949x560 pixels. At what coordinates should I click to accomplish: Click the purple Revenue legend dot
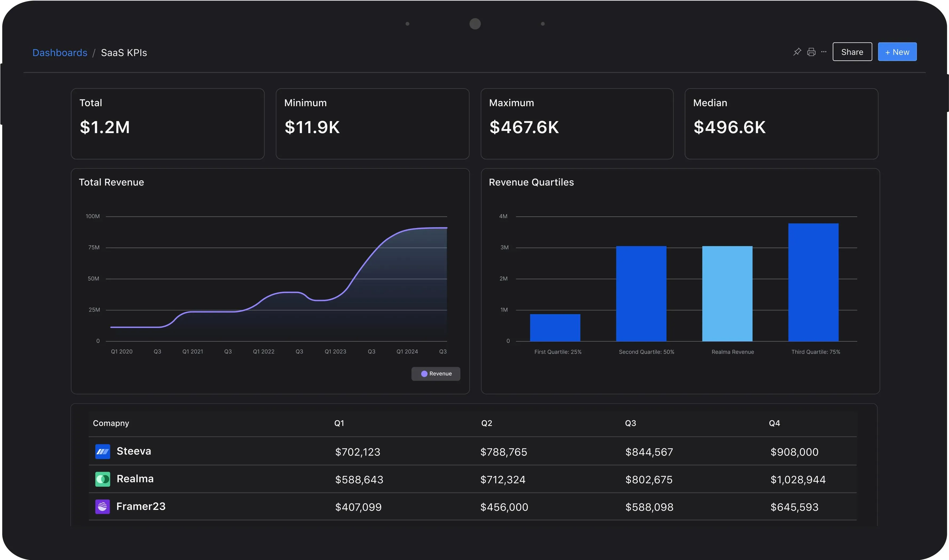pos(424,374)
